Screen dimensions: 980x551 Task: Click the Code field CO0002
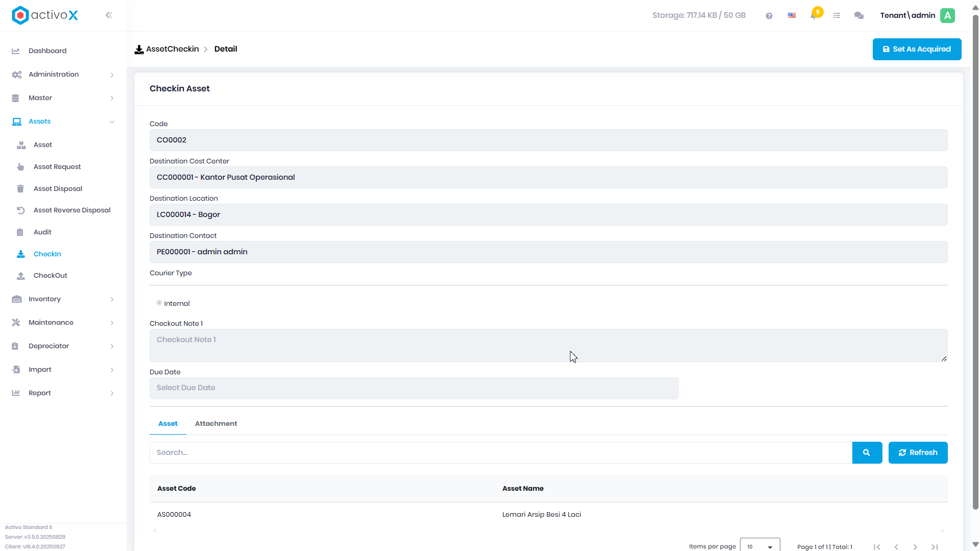[548, 140]
